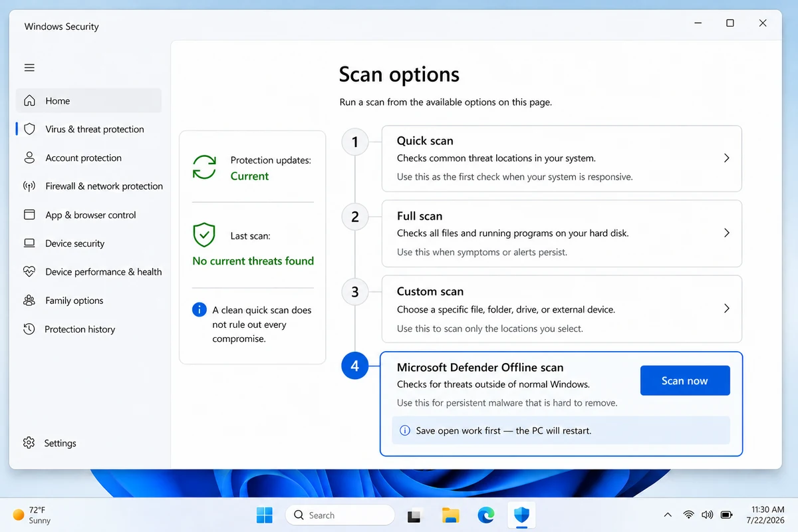Click the battery tray icon
Viewport: 798px width, 532px height.
click(x=727, y=515)
